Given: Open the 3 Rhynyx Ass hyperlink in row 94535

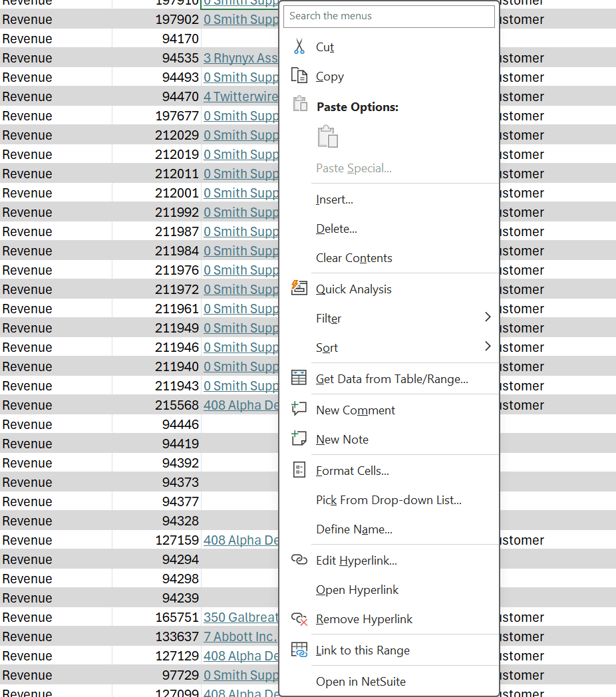Looking at the screenshot, I should pos(241,59).
